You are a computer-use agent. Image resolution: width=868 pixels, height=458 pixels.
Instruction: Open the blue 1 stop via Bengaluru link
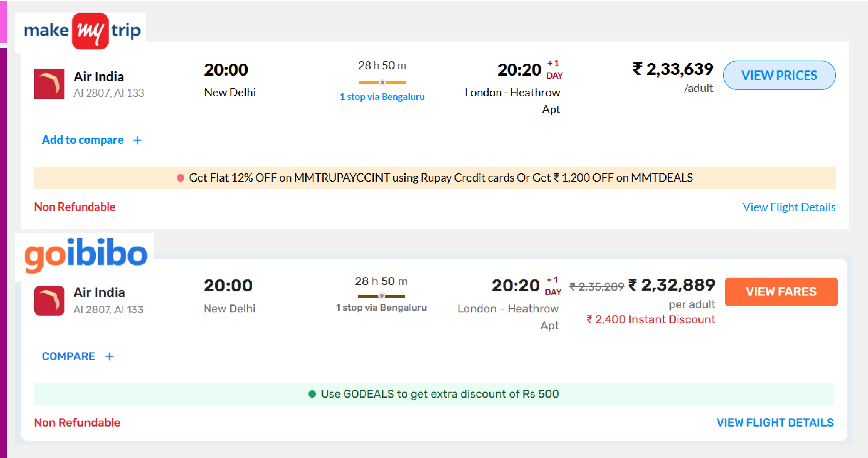(x=382, y=97)
